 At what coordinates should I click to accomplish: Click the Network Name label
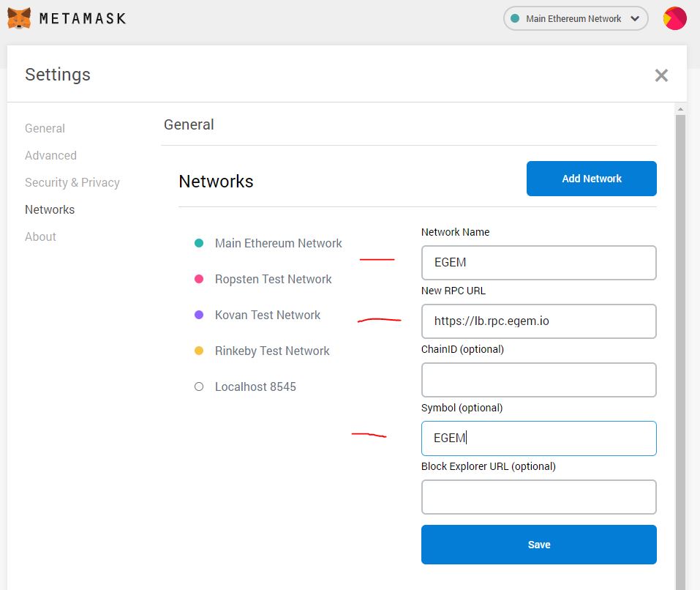(x=456, y=232)
